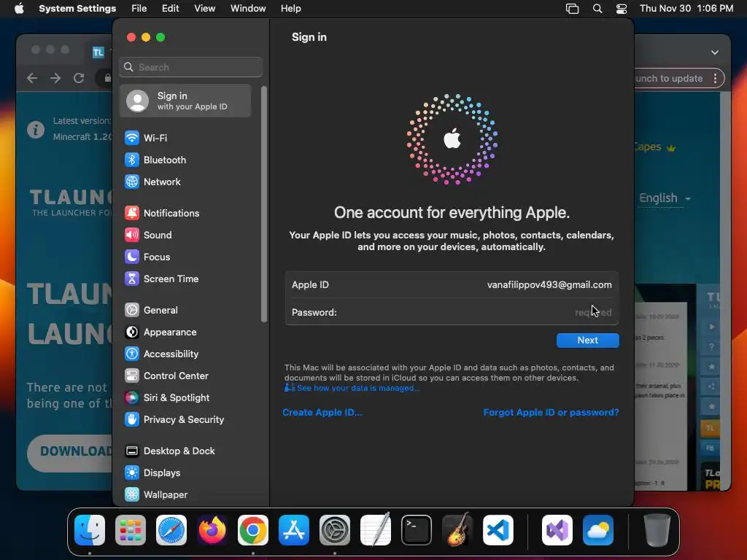Open the File menu
The width and height of the screenshot is (747, 560).
139,9
